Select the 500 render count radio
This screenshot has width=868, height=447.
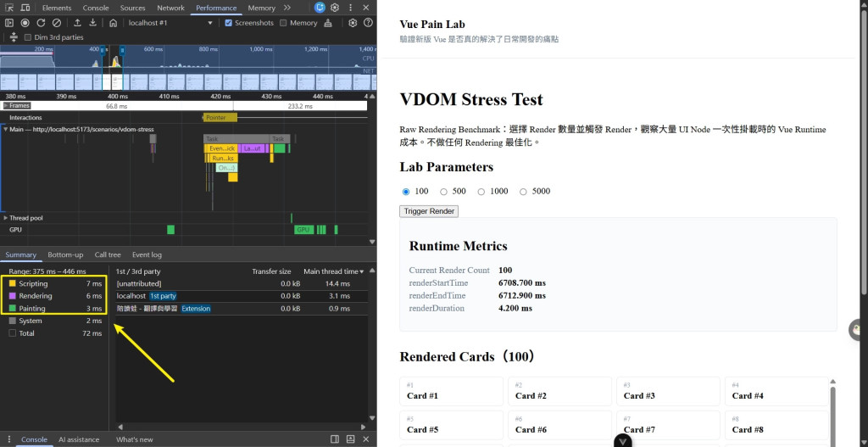tap(443, 192)
